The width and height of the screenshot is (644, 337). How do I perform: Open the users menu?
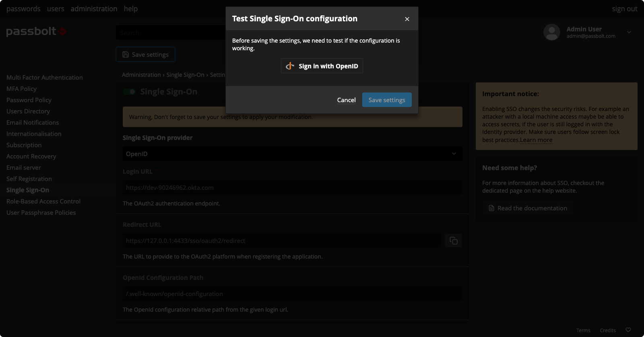(56, 8)
